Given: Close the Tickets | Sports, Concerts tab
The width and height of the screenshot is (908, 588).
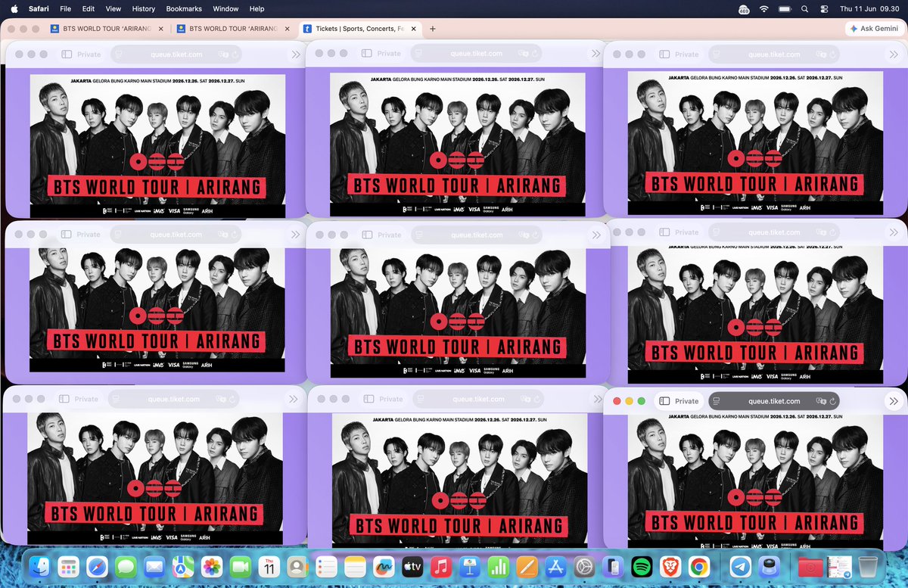Looking at the screenshot, I should point(413,29).
